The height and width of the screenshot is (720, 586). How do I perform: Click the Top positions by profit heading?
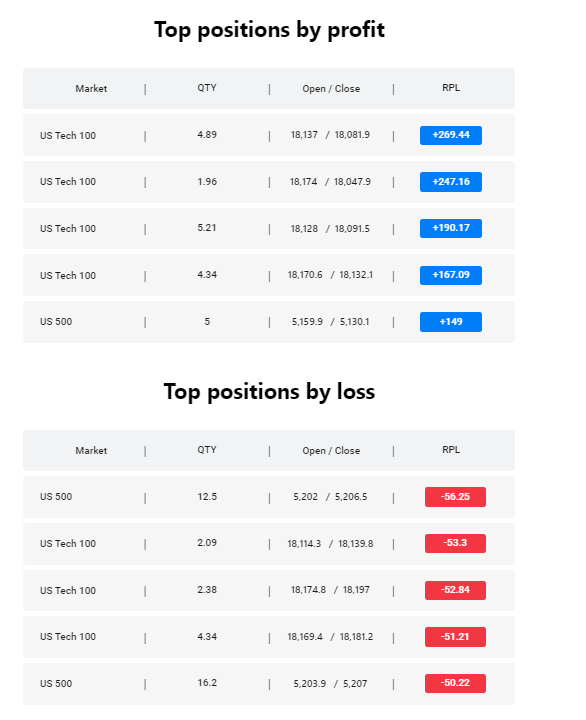pos(269,30)
